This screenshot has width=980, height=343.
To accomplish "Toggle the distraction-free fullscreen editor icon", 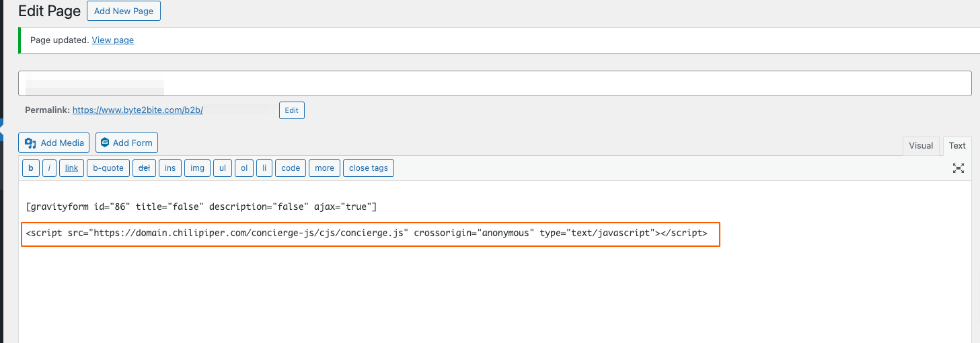I will (958, 168).
